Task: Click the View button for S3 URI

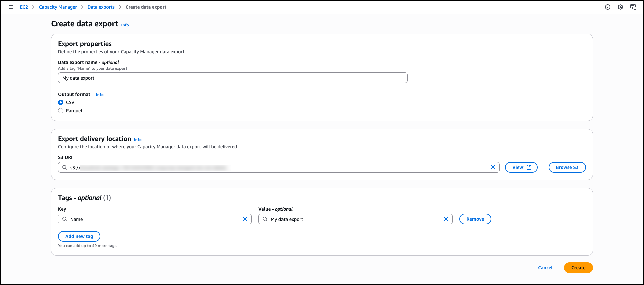Action: [x=521, y=167]
